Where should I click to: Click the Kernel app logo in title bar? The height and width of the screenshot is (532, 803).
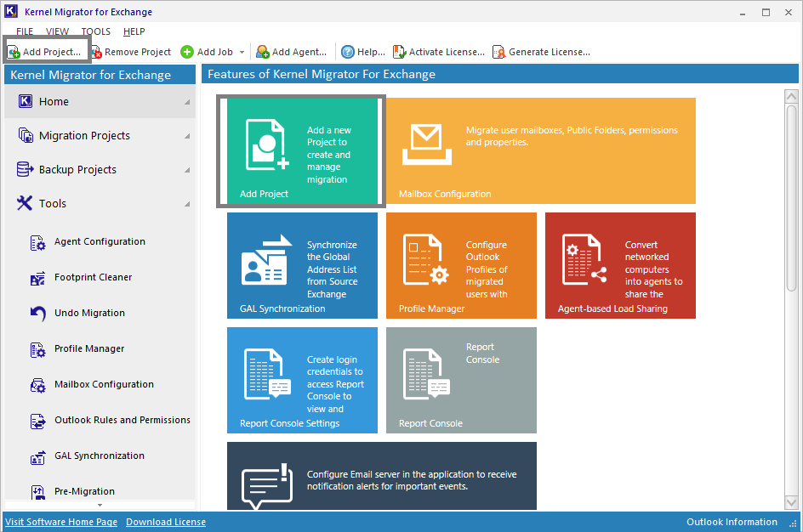[11, 11]
